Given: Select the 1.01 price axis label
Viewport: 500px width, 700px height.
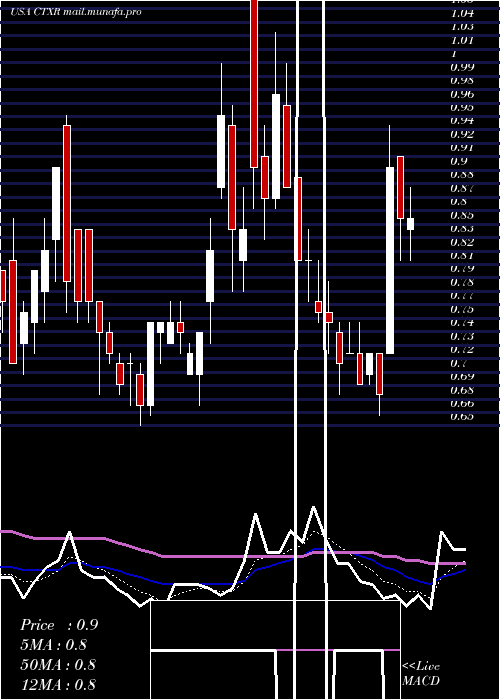Looking at the screenshot, I should tap(462, 41).
